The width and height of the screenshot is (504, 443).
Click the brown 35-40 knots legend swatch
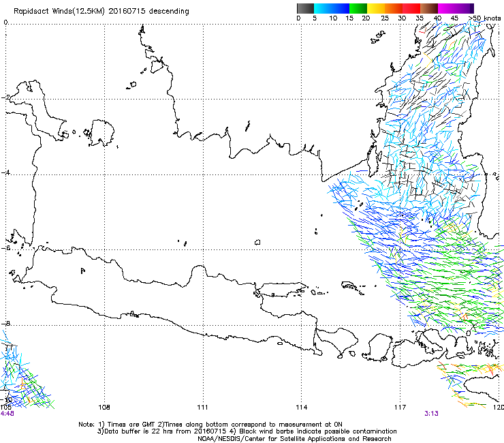429,8
